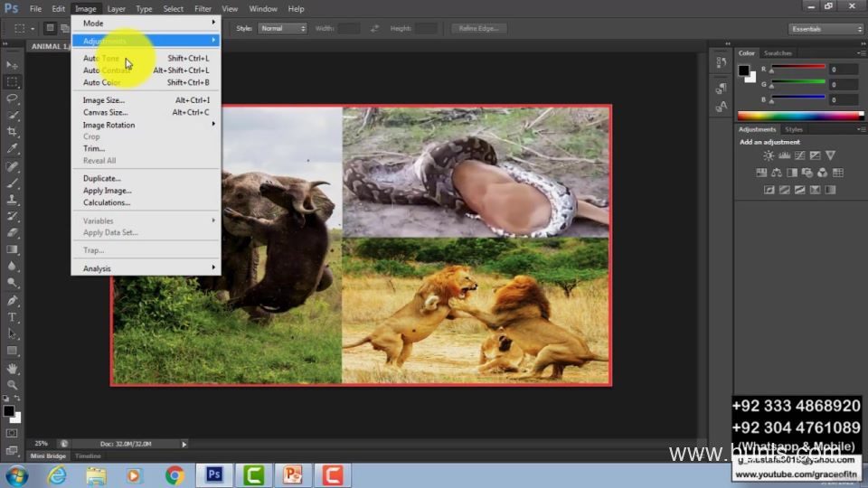868x488 pixels.
Task: Select the Clone Stamp tool
Action: [x=12, y=199]
